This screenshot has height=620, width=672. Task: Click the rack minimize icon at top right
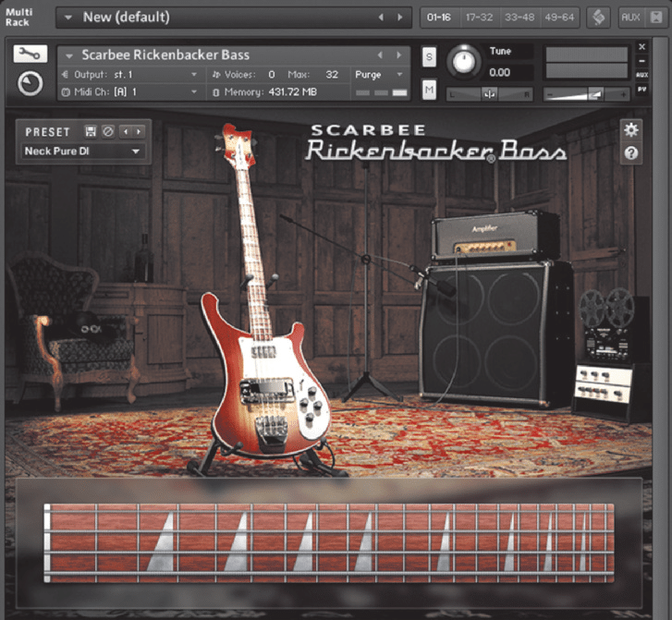656,18
